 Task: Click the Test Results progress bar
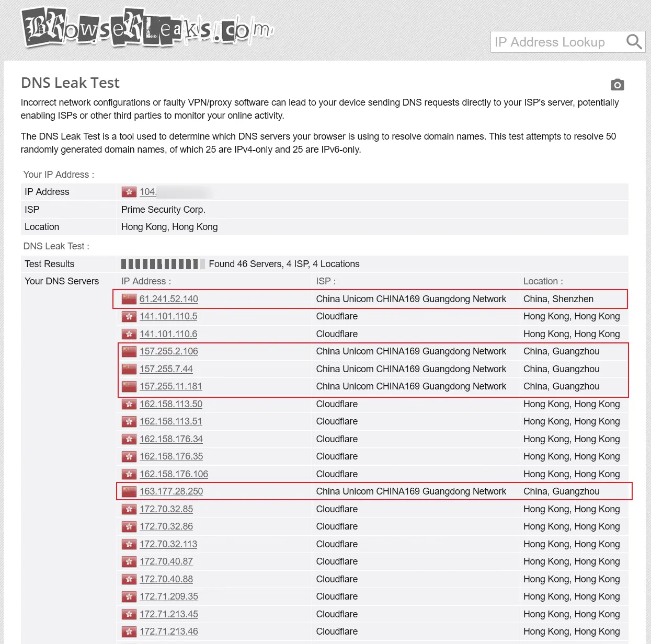[162, 263]
